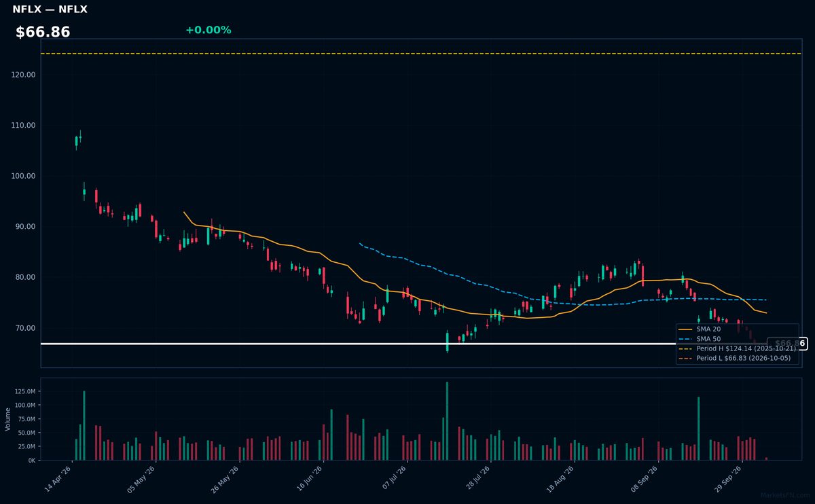Select the 25.0M volume axis label
This screenshot has height=504, width=815.
coord(27,446)
